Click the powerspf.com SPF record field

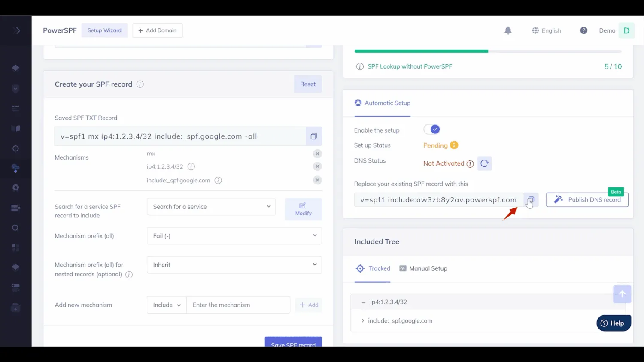(438, 200)
